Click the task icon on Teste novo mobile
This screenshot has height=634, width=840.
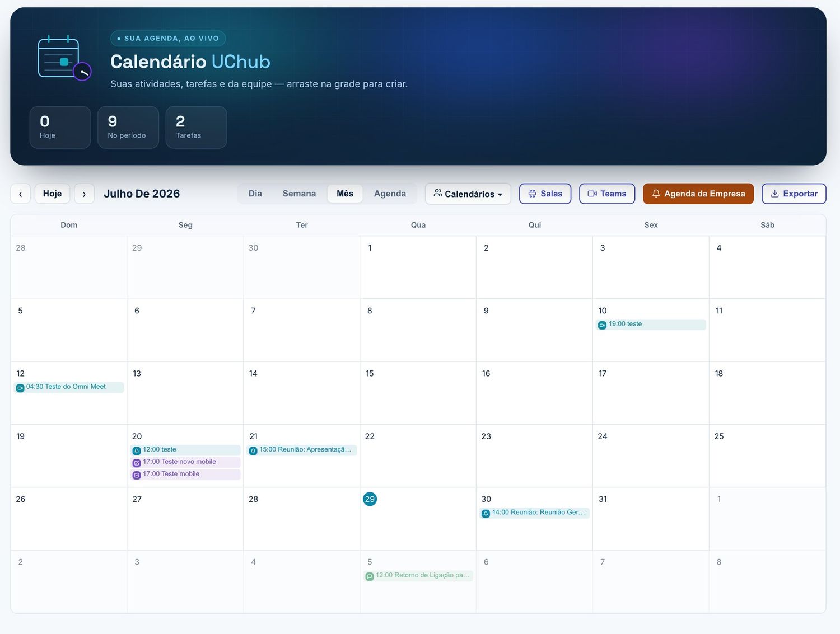click(x=137, y=463)
